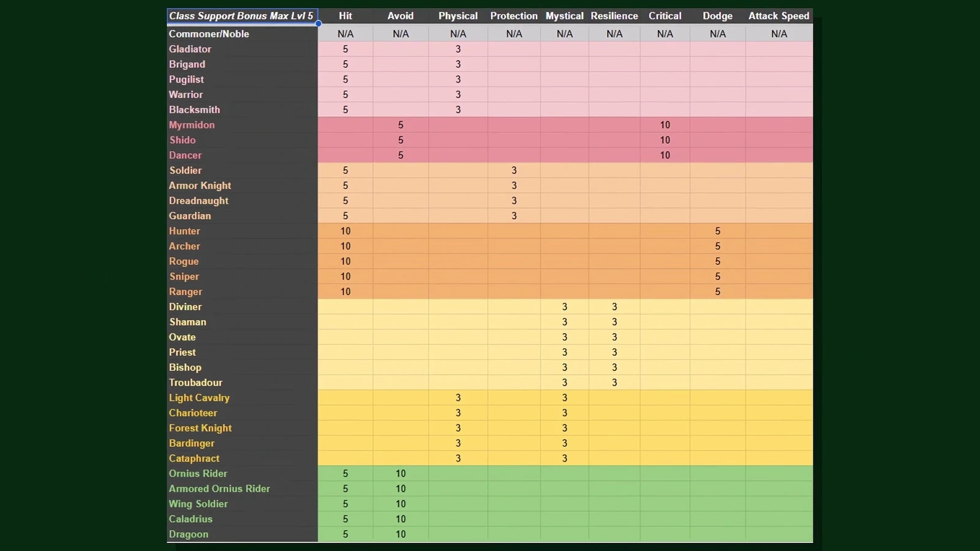
Task: Select the 'Class Support Bonus Max Lvl 5' header cell
Action: pos(242,16)
